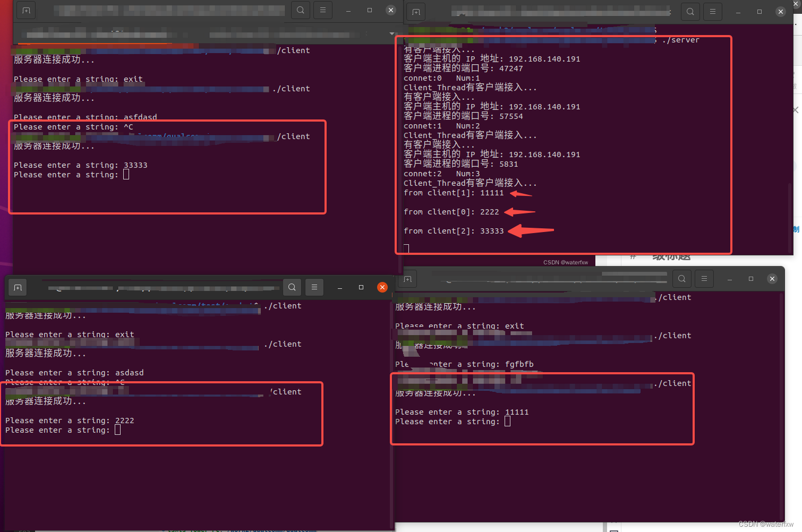Click the input cursor in the bottom-right client terminal
The image size is (802, 532).
(508, 421)
